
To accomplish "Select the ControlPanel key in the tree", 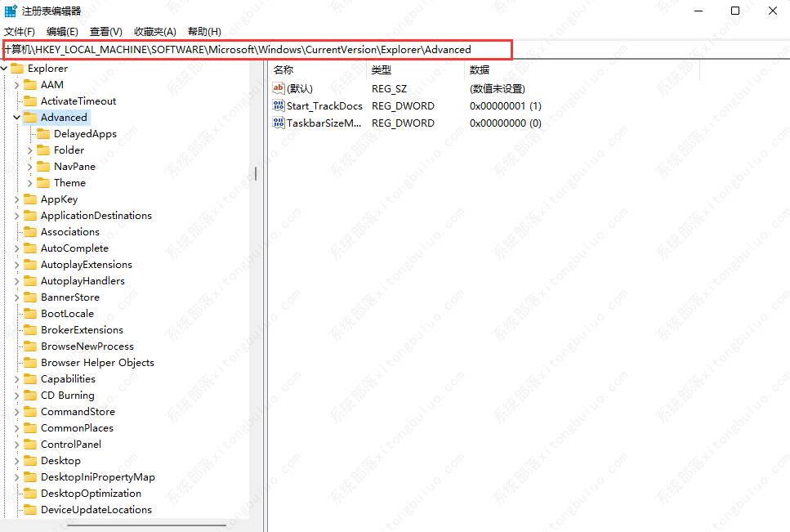I will 71,445.
